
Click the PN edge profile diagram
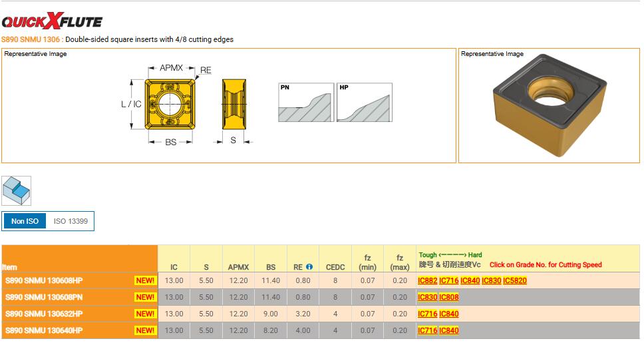(305, 103)
